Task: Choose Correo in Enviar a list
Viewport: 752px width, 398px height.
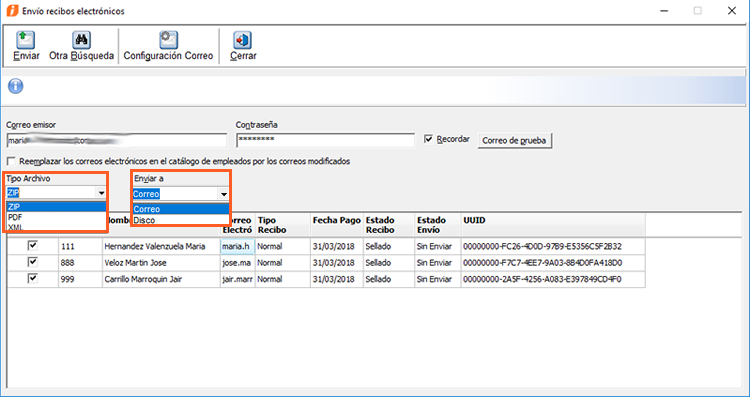Action: (x=181, y=209)
